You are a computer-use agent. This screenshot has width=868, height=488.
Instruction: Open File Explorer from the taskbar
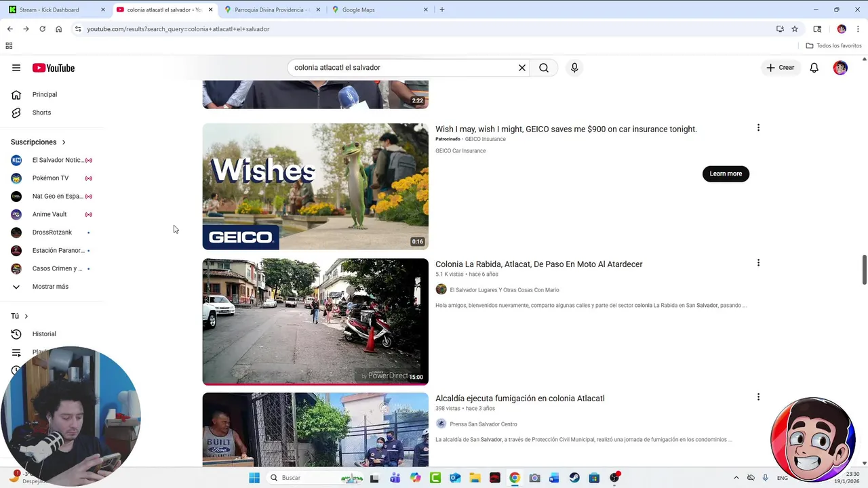pyautogui.click(x=475, y=478)
